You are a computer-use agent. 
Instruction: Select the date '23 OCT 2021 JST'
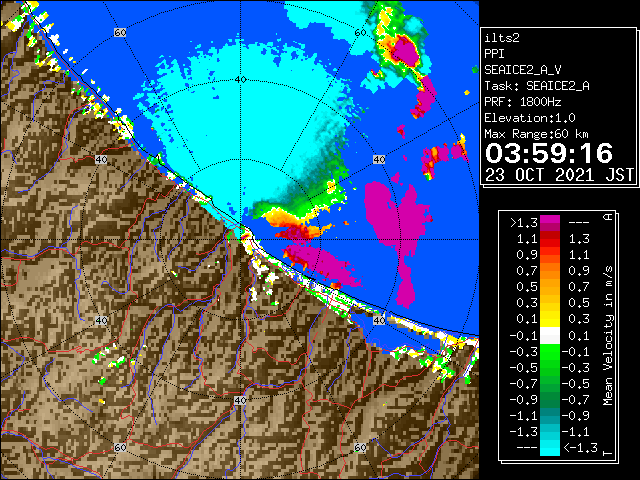(559, 175)
